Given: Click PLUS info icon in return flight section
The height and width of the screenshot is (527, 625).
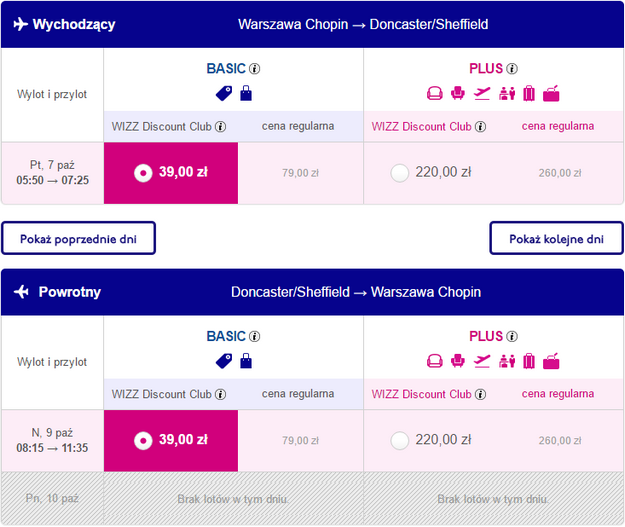Looking at the screenshot, I should [x=512, y=336].
